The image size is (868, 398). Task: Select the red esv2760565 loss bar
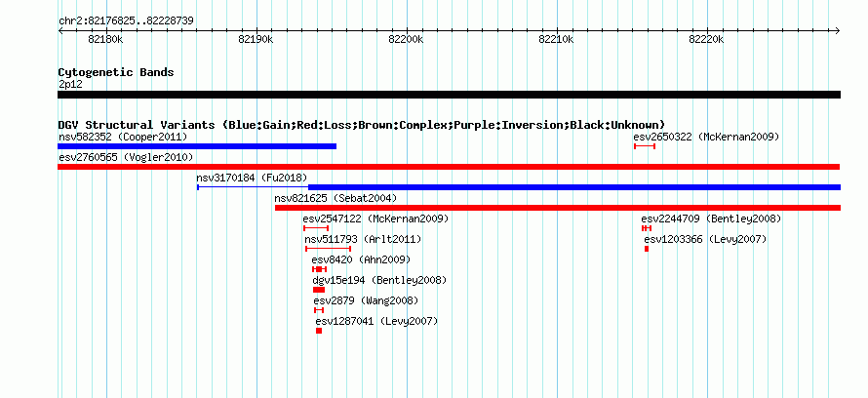point(449,167)
